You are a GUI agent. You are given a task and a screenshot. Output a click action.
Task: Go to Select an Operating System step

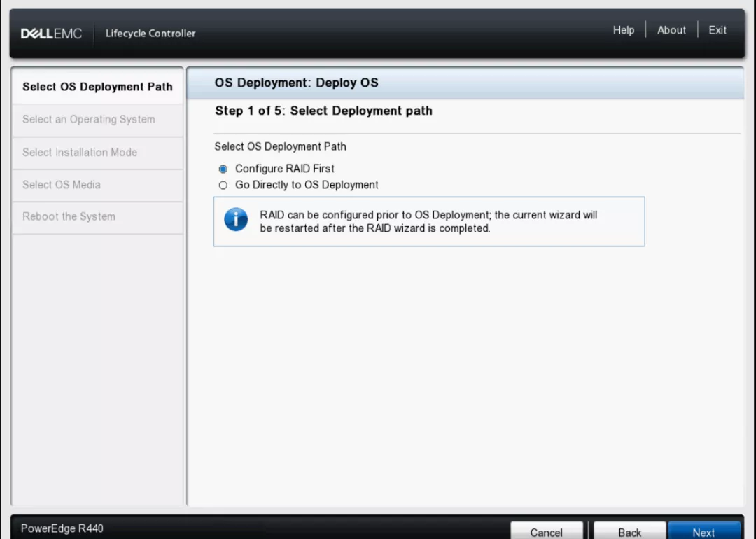pyautogui.click(x=97, y=120)
